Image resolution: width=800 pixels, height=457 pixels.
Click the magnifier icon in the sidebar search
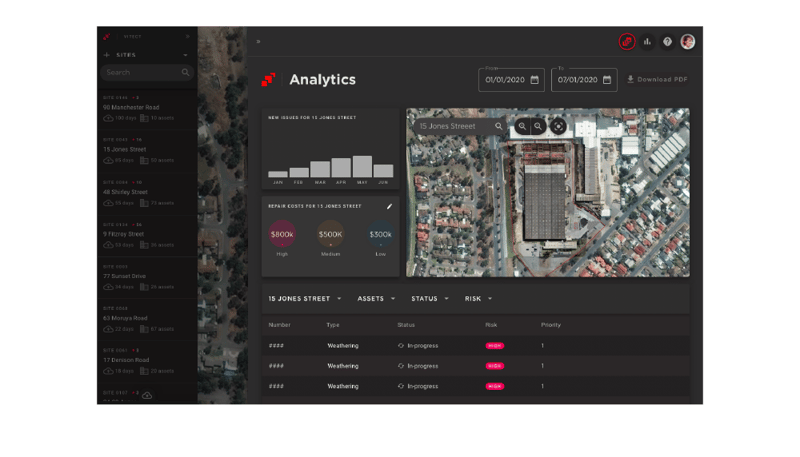click(x=185, y=72)
